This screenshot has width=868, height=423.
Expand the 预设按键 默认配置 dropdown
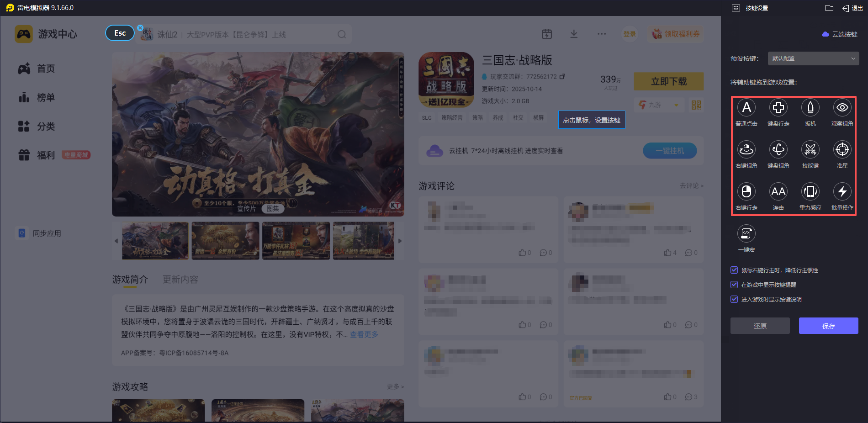(813, 58)
